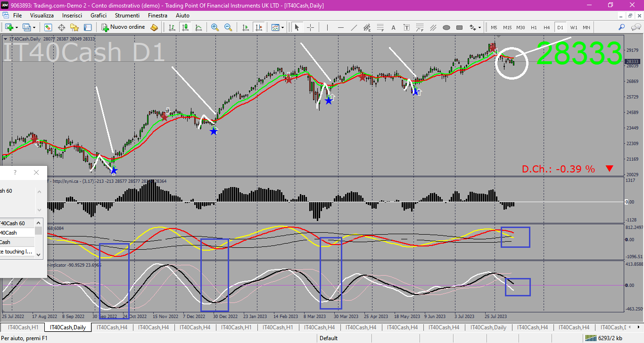
Task: Switch chart to bar chart mode
Action: [x=173, y=27]
